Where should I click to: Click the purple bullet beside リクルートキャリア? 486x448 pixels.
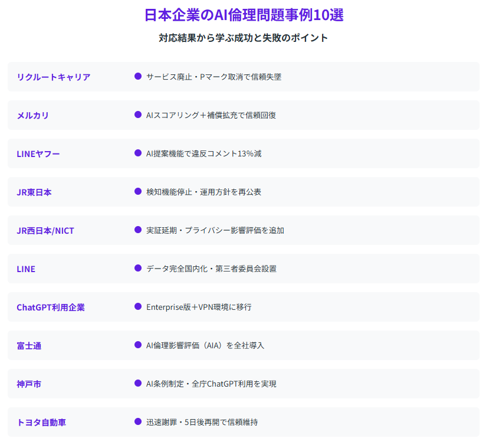[x=138, y=76]
